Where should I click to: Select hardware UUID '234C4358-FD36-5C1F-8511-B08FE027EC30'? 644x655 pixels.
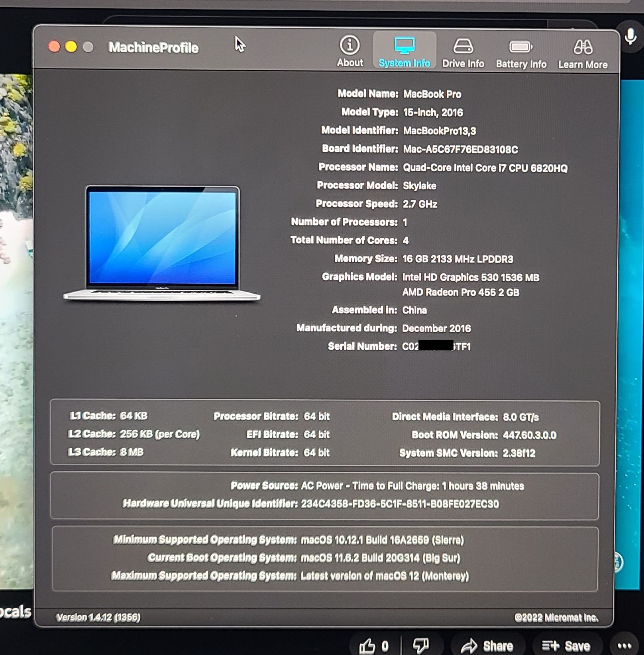(x=400, y=504)
